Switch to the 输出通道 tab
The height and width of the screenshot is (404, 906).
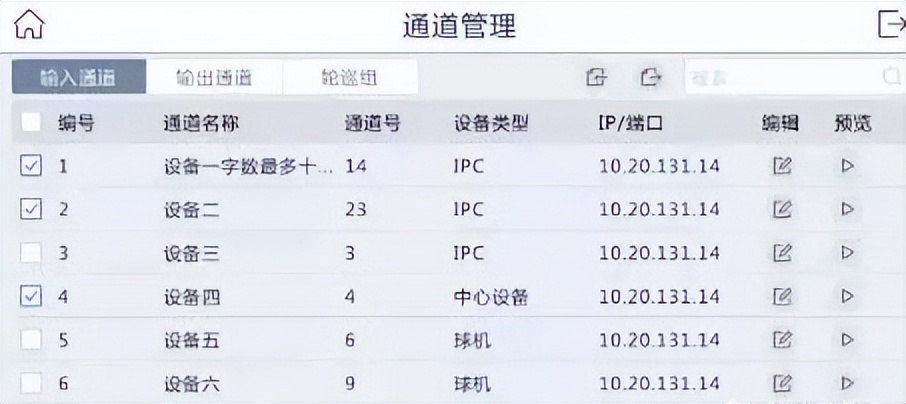(x=213, y=77)
